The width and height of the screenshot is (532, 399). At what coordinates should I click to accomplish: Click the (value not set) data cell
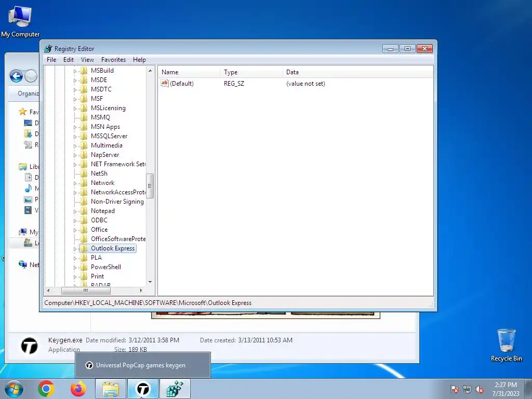[x=305, y=84]
